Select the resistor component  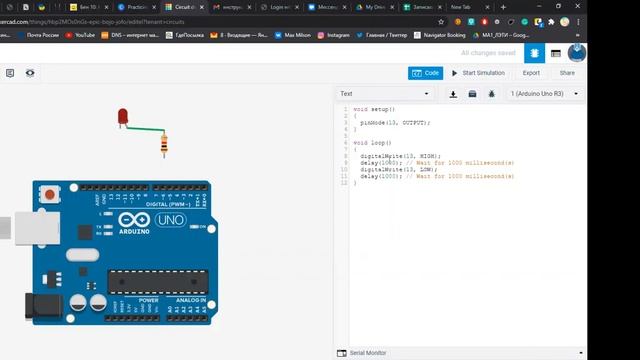coord(164,144)
